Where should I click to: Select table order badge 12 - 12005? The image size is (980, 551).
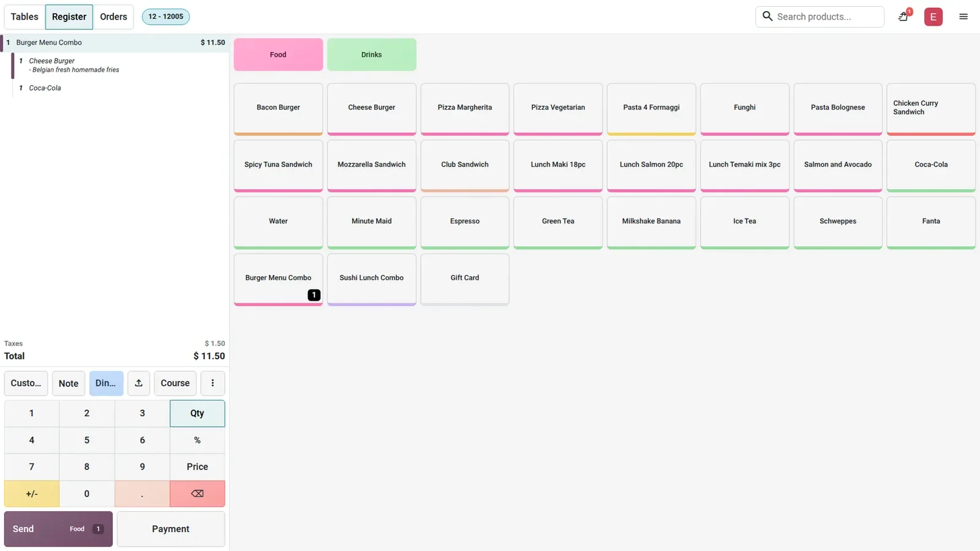[x=165, y=17]
